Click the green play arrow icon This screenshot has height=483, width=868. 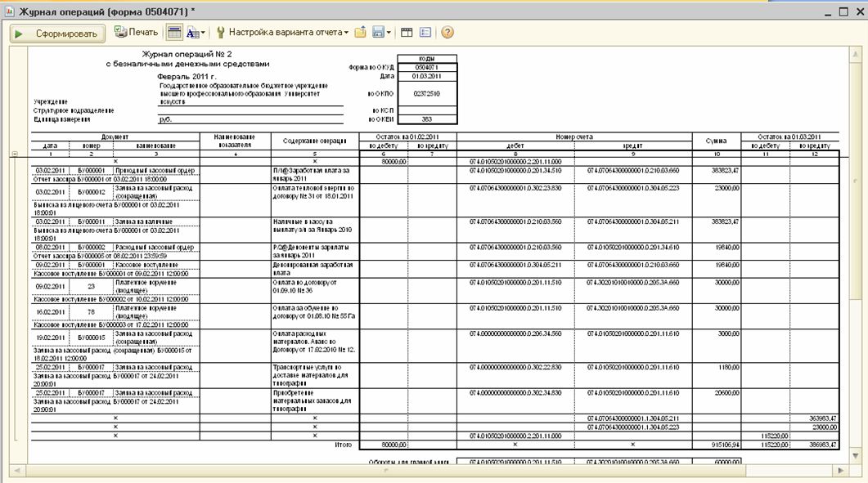coord(19,34)
